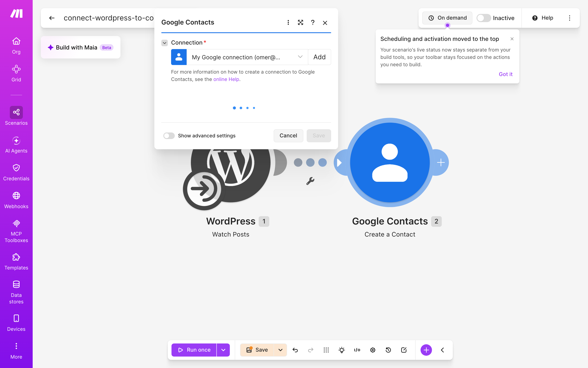The height and width of the screenshot is (368, 588).
Task: Click the auto-align dots grid icon
Action: (x=326, y=350)
